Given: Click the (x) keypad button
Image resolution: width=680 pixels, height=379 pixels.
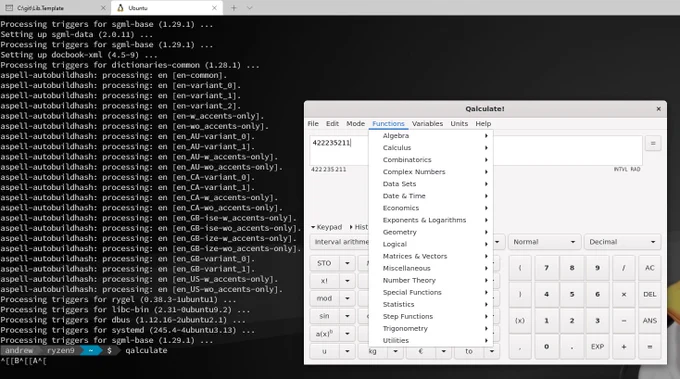Looking at the screenshot, I should [x=520, y=321].
